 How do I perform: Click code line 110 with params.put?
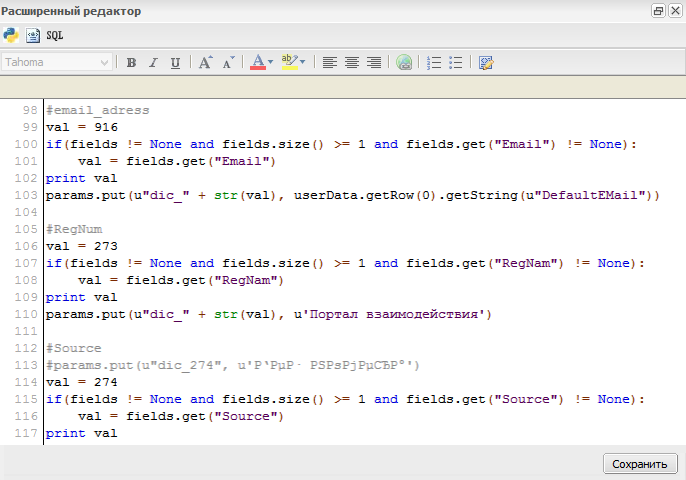click(x=268, y=314)
